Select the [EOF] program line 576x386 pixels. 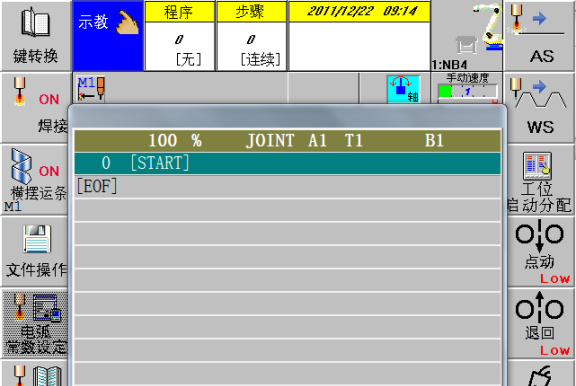click(x=287, y=187)
